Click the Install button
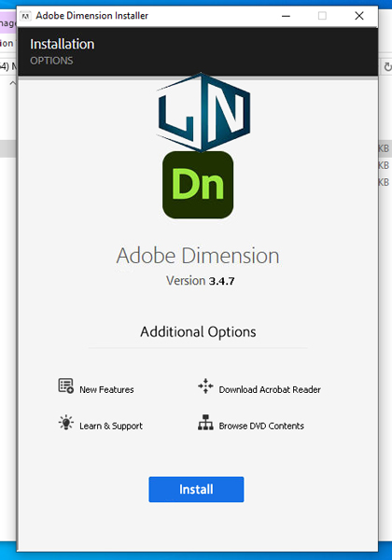 (196, 489)
